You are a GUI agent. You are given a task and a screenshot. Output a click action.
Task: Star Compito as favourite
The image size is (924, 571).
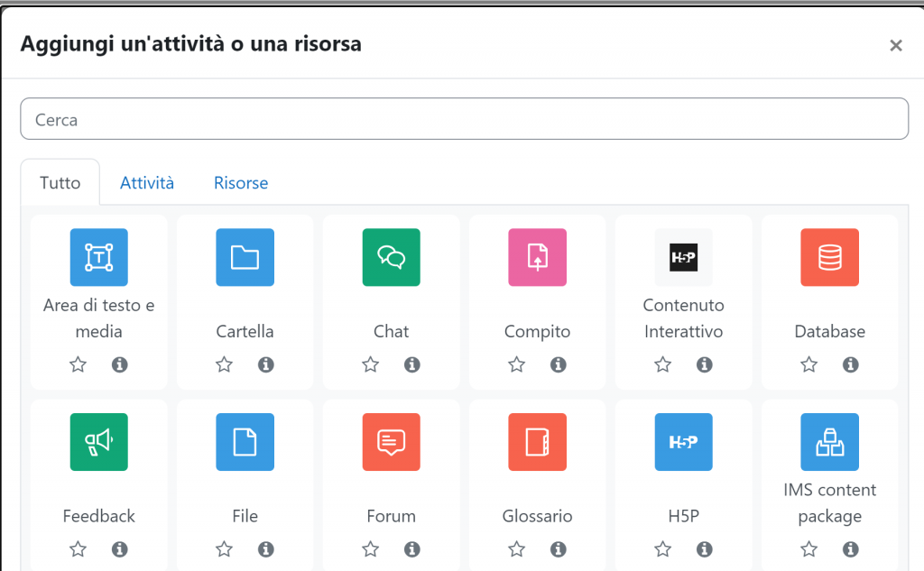tap(516, 364)
